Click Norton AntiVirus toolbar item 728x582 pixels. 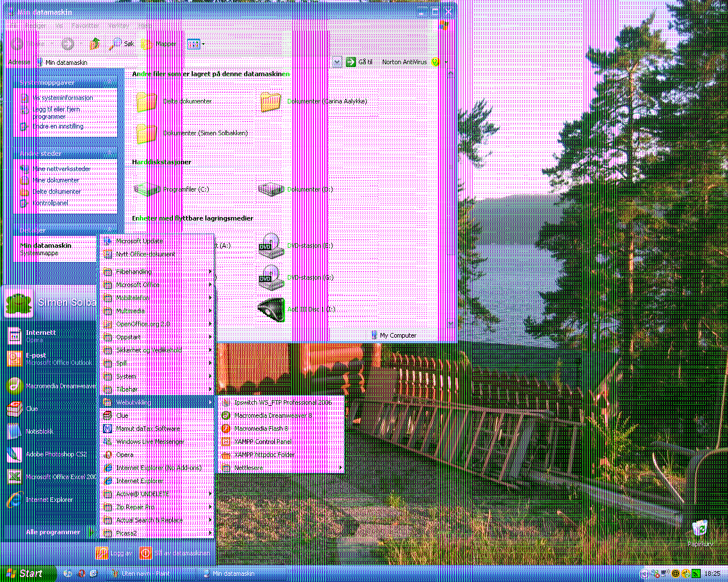coord(404,62)
